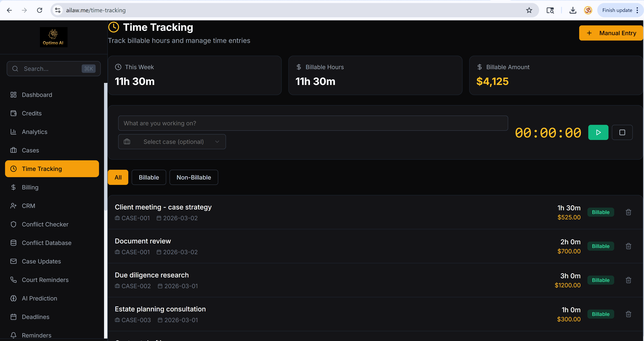Go to Analytics in sidebar

point(35,132)
